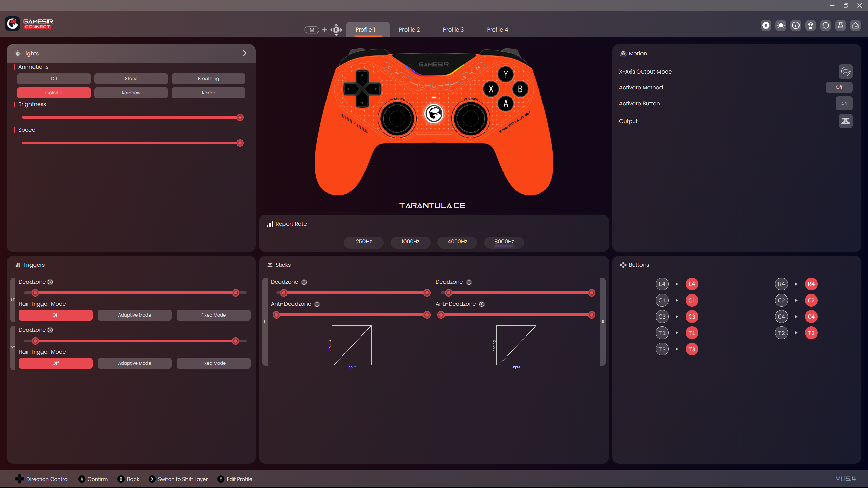Open the Activate Button C4 selector
The height and width of the screenshot is (488, 868).
coord(844,104)
